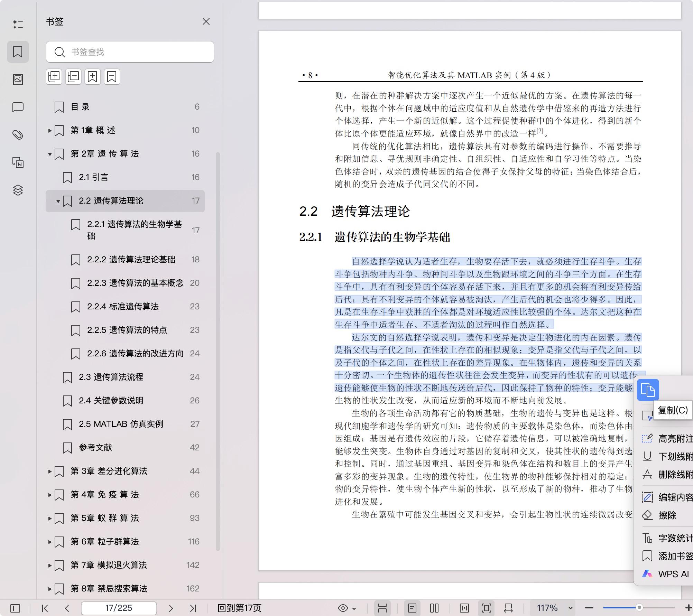Select the image annotation sidebar icon
The height and width of the screenshot is (616, 693).
[18, 79]
